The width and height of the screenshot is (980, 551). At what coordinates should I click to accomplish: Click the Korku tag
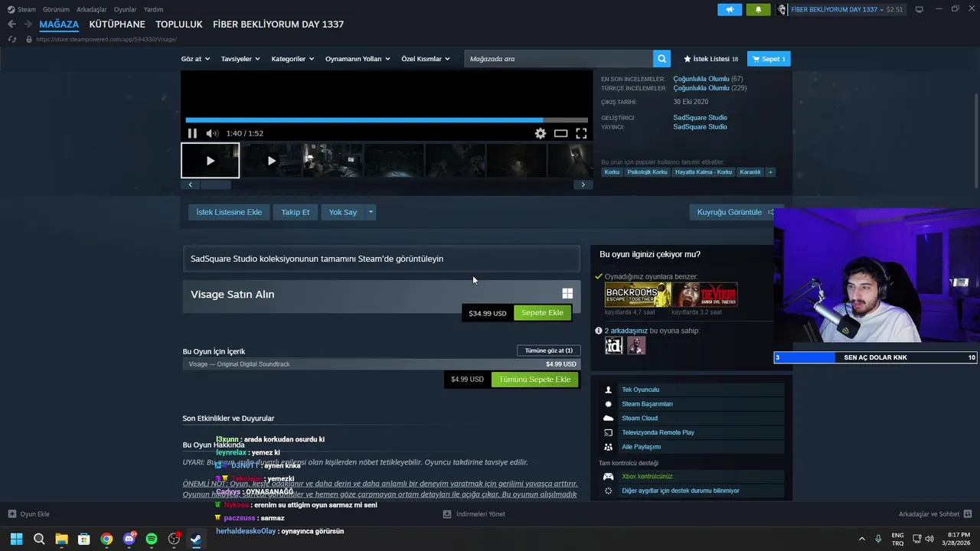(612, 172)
